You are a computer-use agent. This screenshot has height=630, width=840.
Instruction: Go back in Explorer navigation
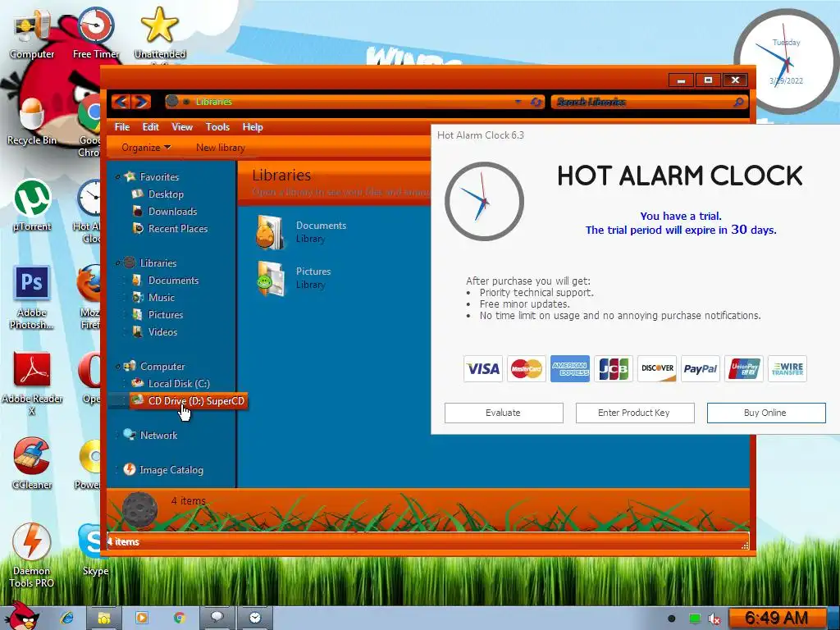121,101
